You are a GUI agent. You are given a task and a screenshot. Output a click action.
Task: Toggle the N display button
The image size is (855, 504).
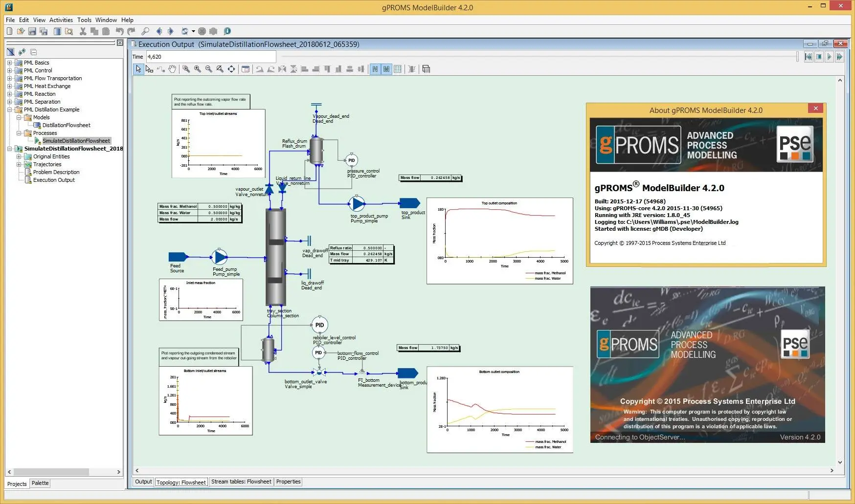pos(375,69)
